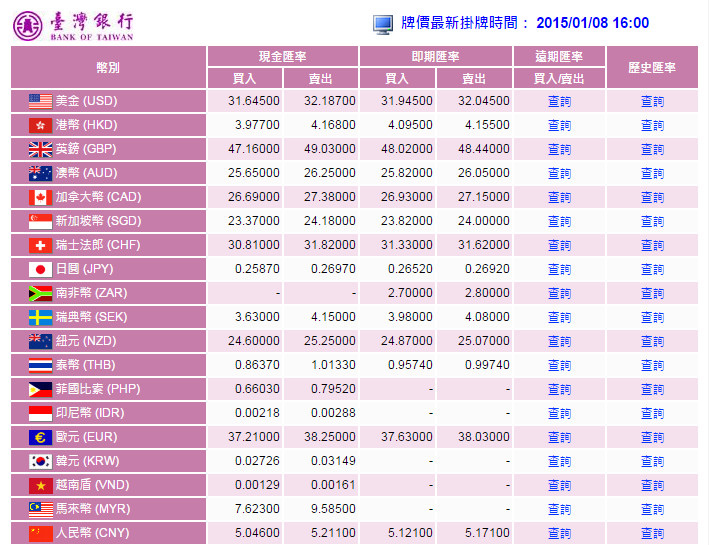Open the forward rate 查詢 link for SGD

tap(559, 221)
